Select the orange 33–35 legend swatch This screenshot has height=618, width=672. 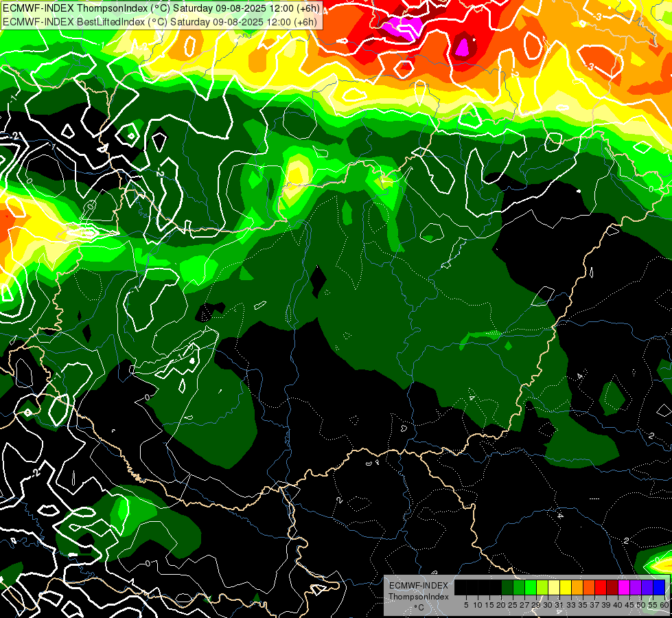[577, 587]
